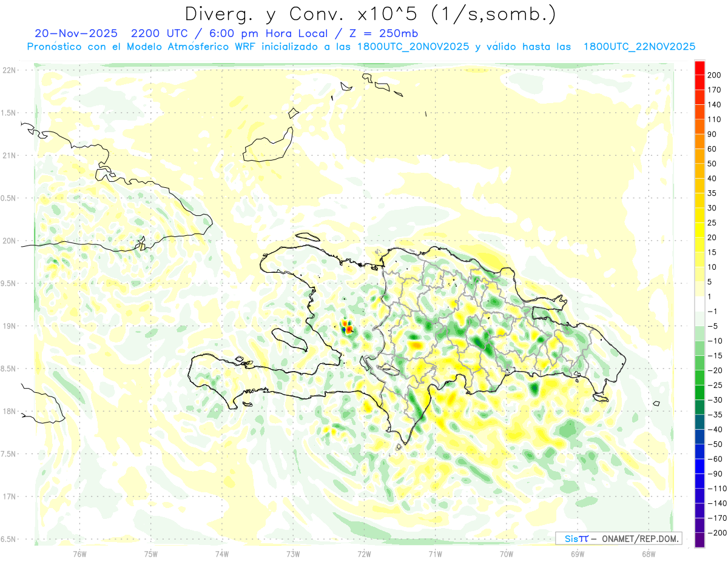Pick the dark purple swatch at colorbar bottom
The height and width of the screenshot is (562, 728).
coord(699,540)
